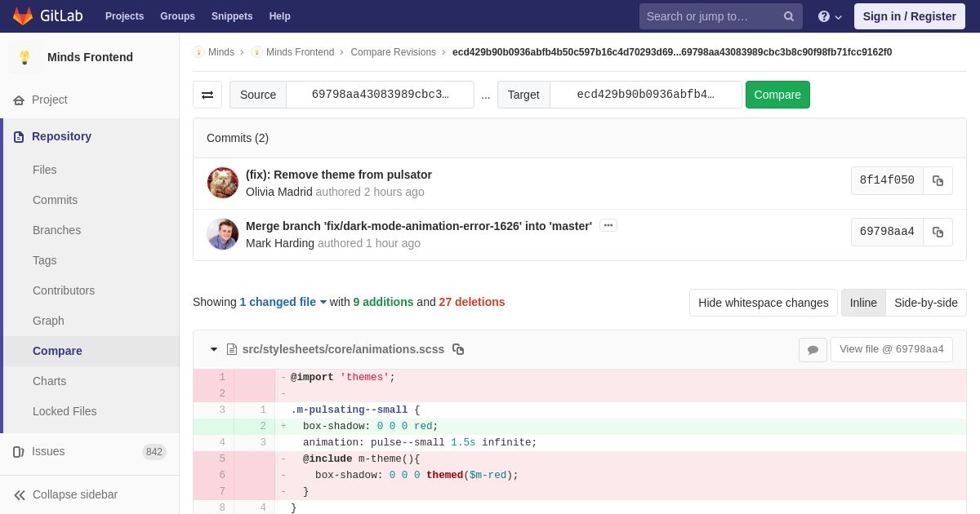Click Minds Frontend icon in breadcrumb
The height and width of the screenshot is (514, 980).
256,52
